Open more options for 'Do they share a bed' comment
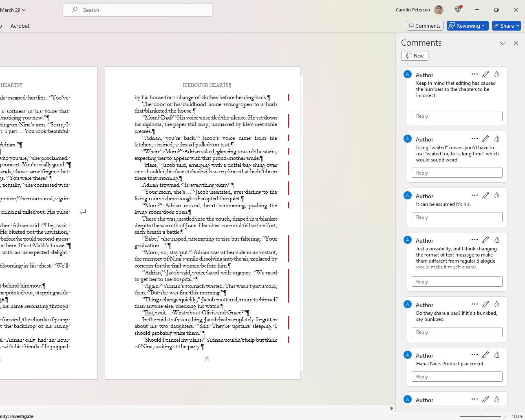Screen dimensions: 525x420 point(474,304)
